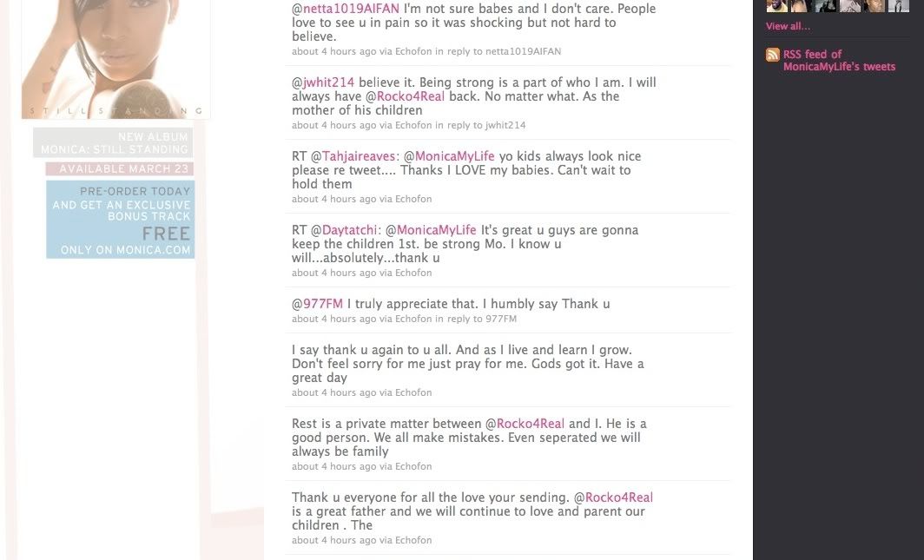Open timestamp of 'I say thank u again' tweet
The height and width of the screenshot is (560, 924).
[x=334, y=392]
